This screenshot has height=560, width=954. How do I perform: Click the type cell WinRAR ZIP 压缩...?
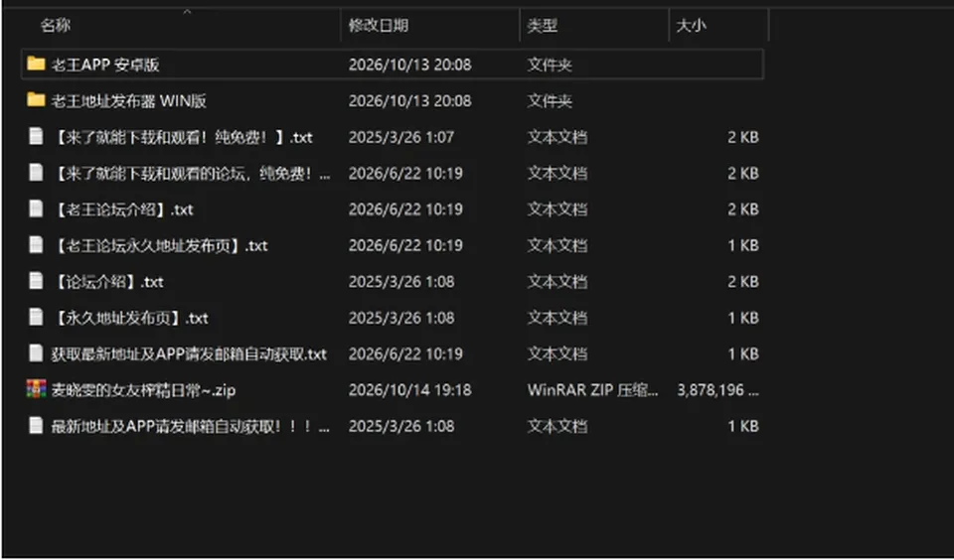point(592,390)
